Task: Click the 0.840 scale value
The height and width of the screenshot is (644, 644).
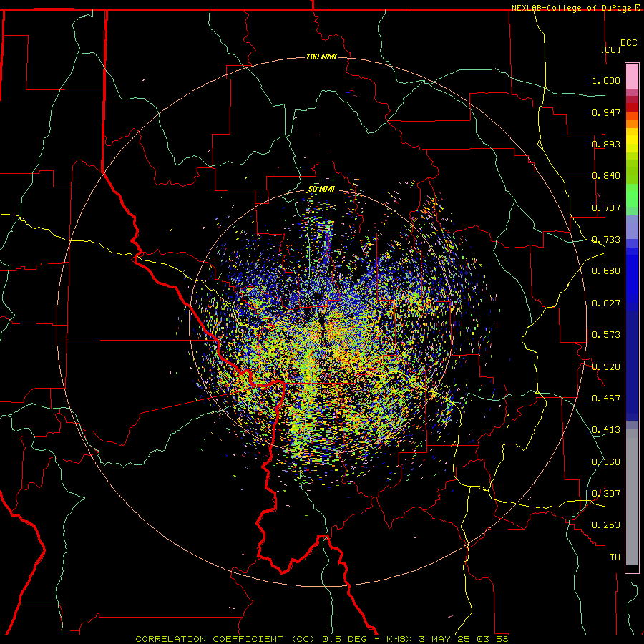Action: [x=606, y=176]
